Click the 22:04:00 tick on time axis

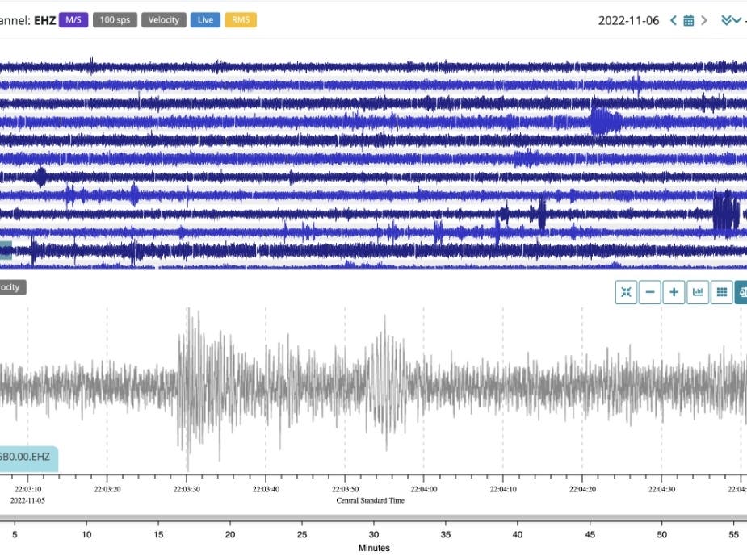pyautogui.click(x=424, y=488)
